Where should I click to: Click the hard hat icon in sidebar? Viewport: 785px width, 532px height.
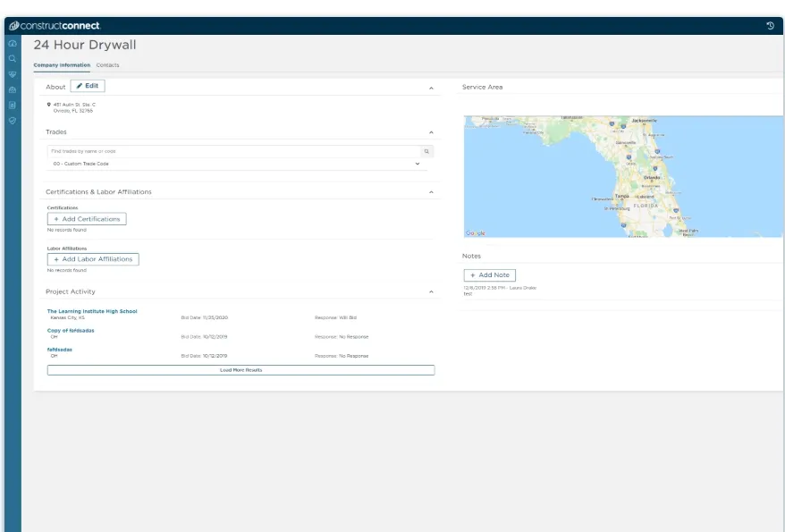[13, 90]
